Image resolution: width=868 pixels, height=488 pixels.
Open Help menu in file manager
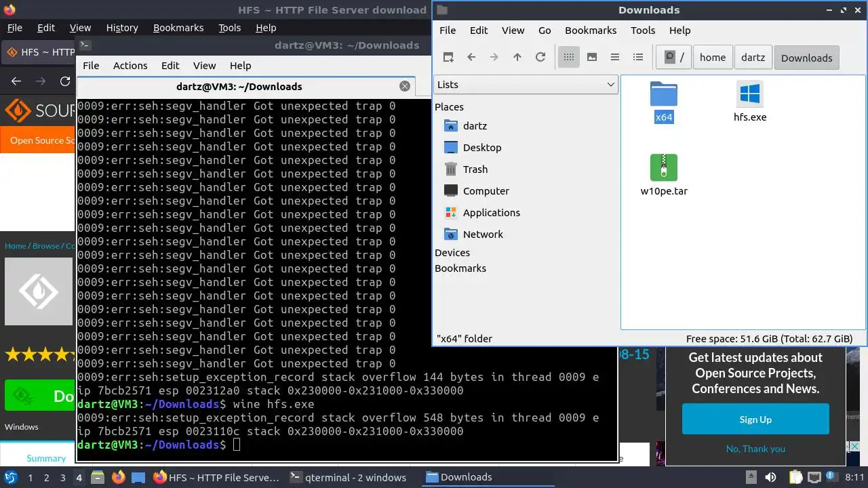(x=679, y=30)
